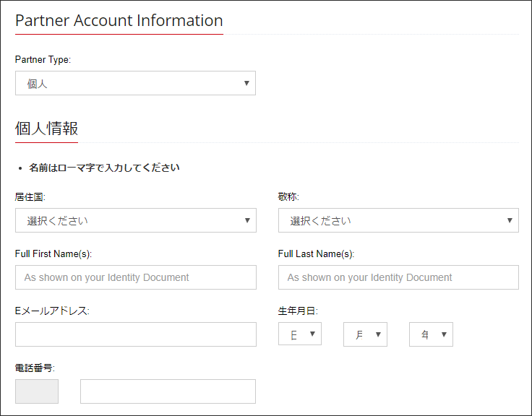The image size is (532, 416).
Task: Click the 電話番号 label text
Action: (x=35, y=368)
